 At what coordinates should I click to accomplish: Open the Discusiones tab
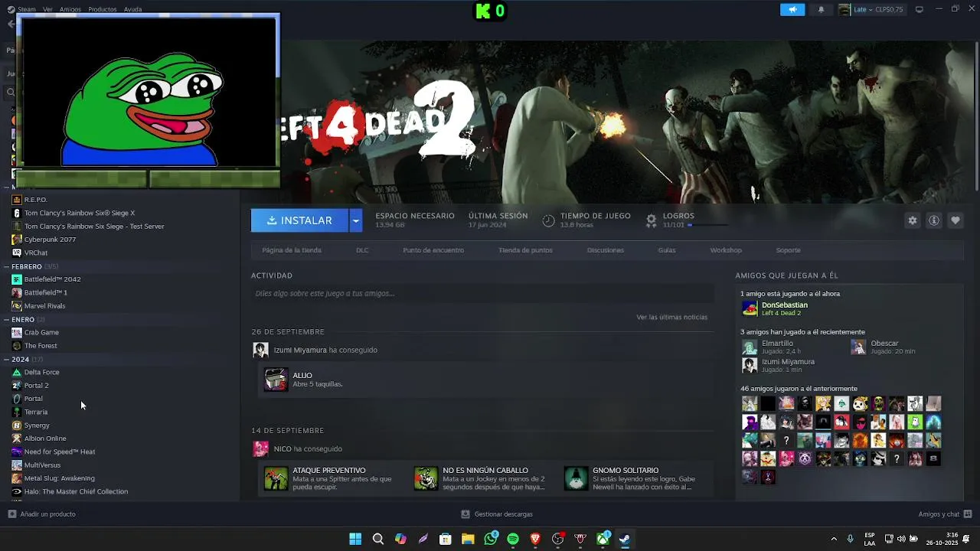pyautogui.click(x=606, y=250)
